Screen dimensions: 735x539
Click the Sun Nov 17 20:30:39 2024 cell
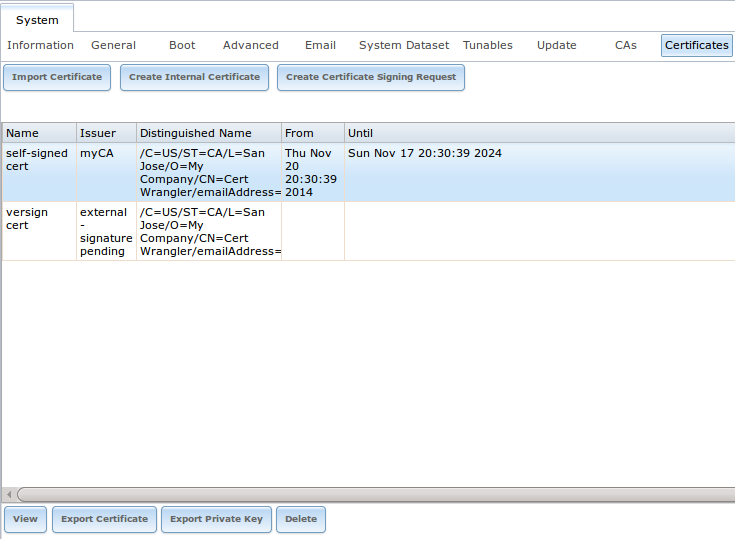pos(540,172)
